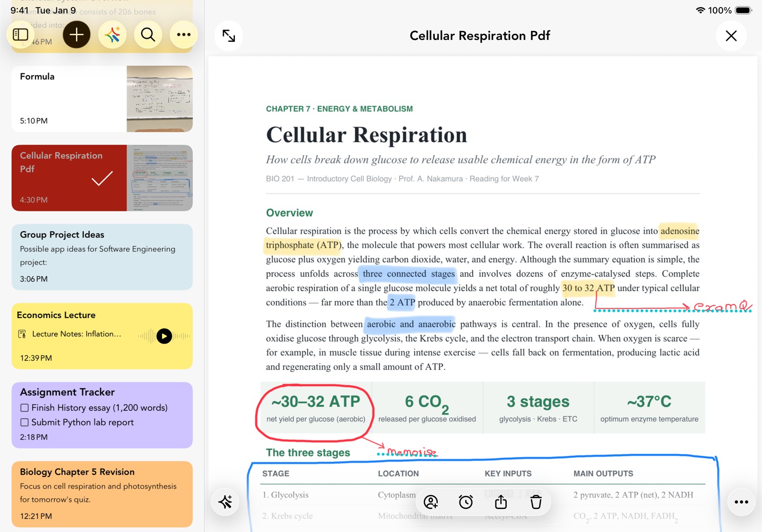Create a new note with plus button
This screenshot has height=532, width=762.
click(76, 34)
